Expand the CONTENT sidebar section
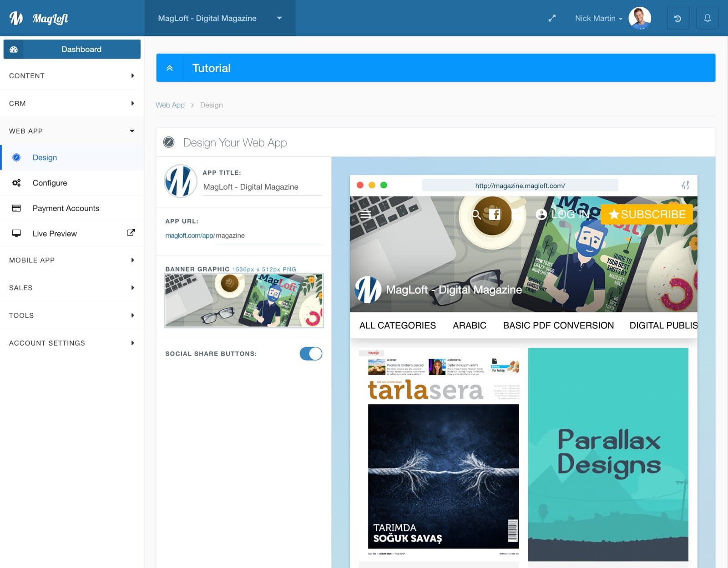728x568 pixels. click(x=72, y=76)
